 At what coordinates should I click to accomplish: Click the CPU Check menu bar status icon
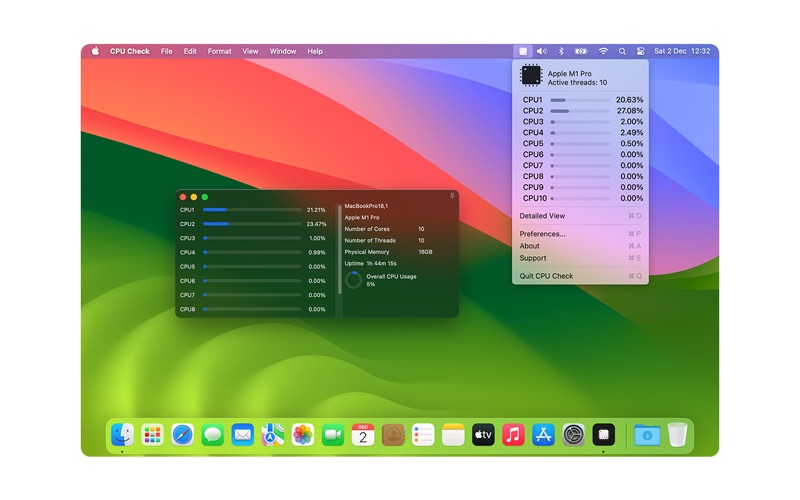(x=523, y=51)
